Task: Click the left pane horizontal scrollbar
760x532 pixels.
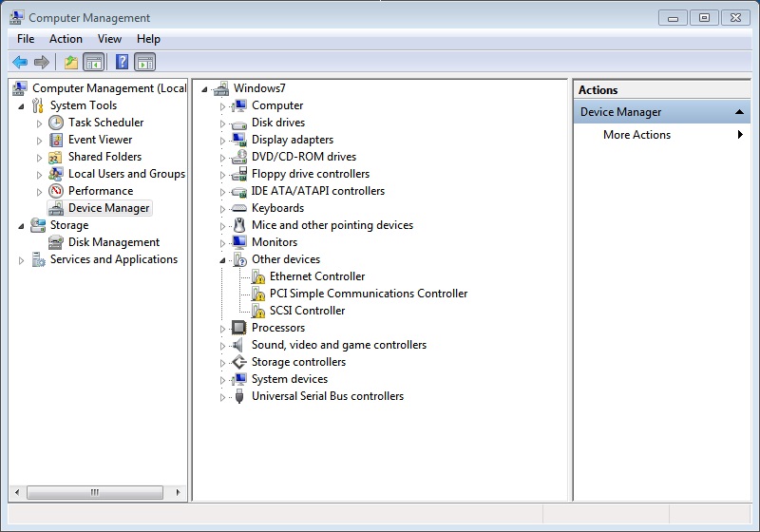Action: coord(95,492)
